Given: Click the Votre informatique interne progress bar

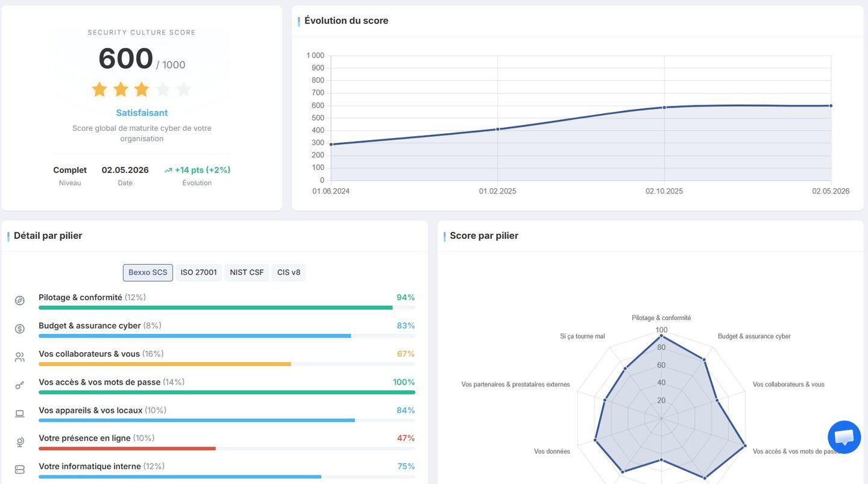Looking at the screenshot, I should point(180,477).
